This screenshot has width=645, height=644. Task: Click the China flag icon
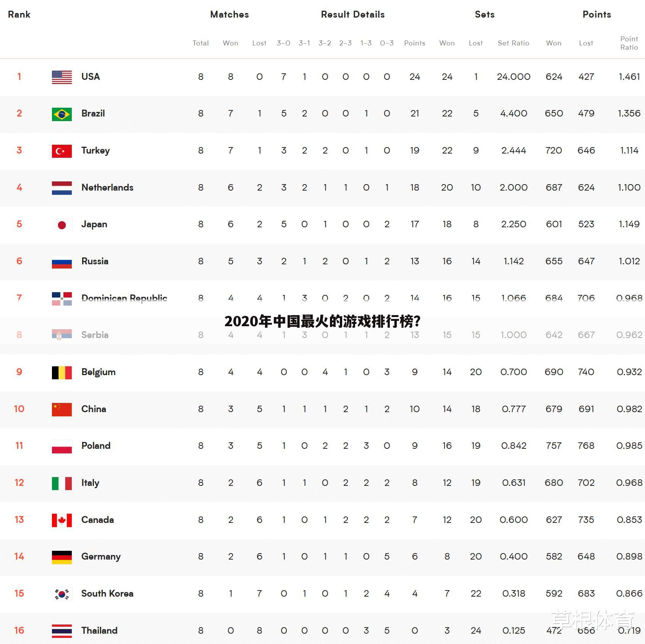pyautogui.click(x=62, y=409)
